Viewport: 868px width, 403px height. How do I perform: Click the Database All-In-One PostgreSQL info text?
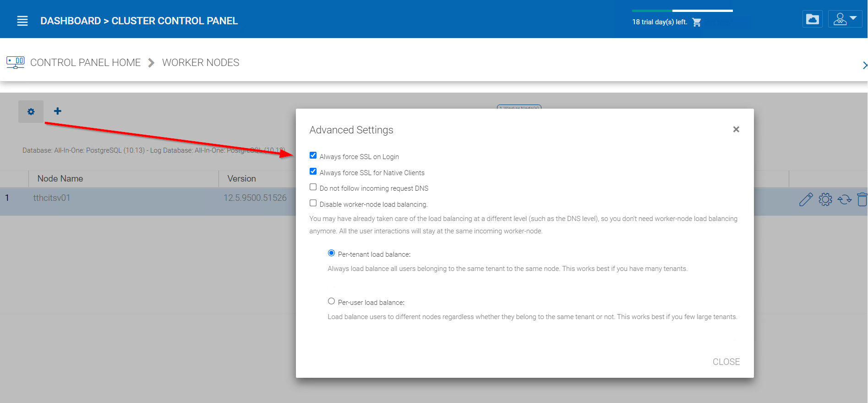154,150
